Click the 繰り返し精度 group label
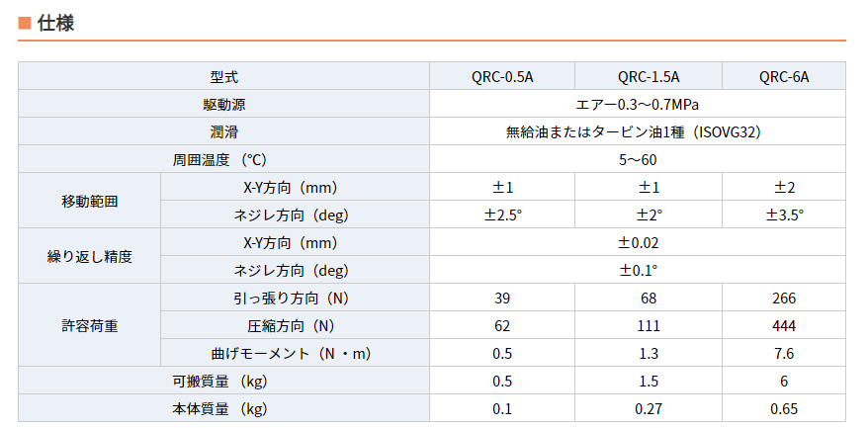The image size is (868, 428). (x=90, y=256)
